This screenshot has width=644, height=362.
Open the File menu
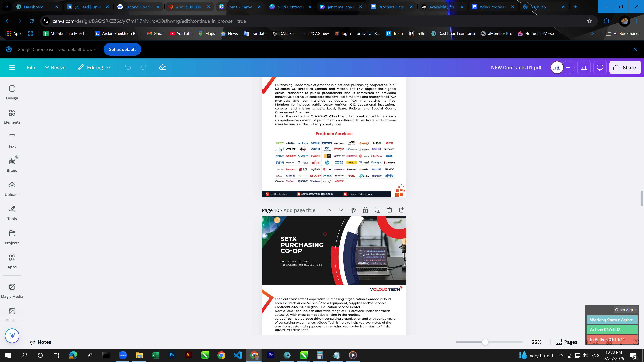[31, 67]
